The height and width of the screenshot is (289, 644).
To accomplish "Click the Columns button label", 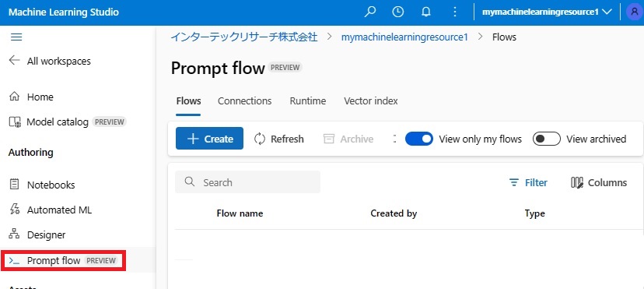I will coord(607,182).
